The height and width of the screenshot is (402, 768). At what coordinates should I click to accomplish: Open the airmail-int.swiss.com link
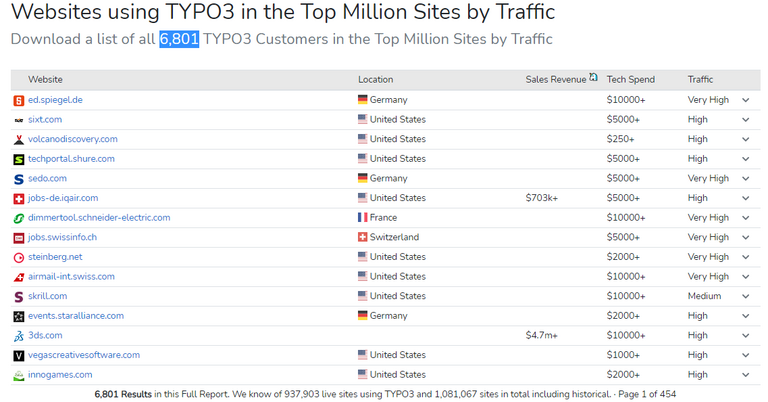click(x=71, y=276)
